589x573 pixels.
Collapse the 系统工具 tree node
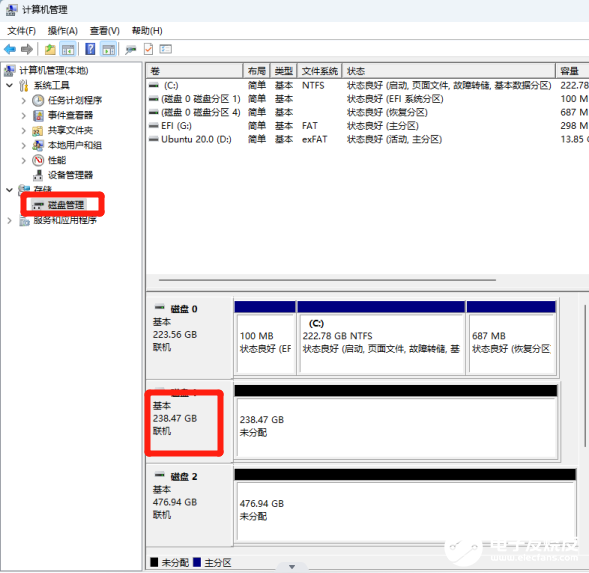point(10,85)
